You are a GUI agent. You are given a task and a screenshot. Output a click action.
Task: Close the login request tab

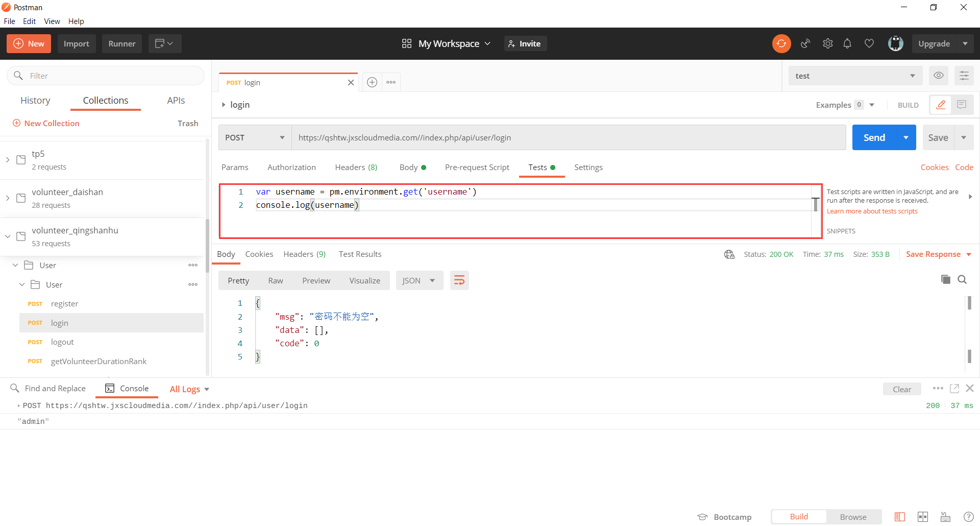pyautogui.click(x=351, y=82)
